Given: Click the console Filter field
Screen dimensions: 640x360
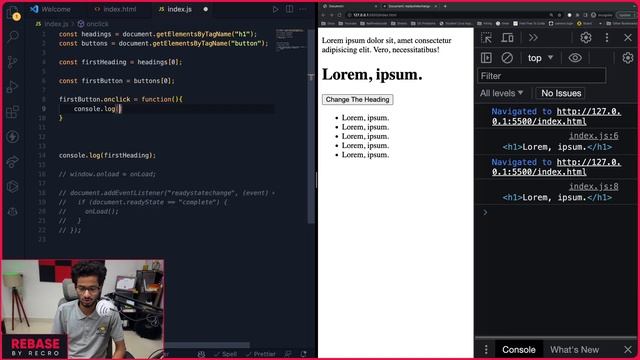Looking at the screenshot, I should point(542,76).
